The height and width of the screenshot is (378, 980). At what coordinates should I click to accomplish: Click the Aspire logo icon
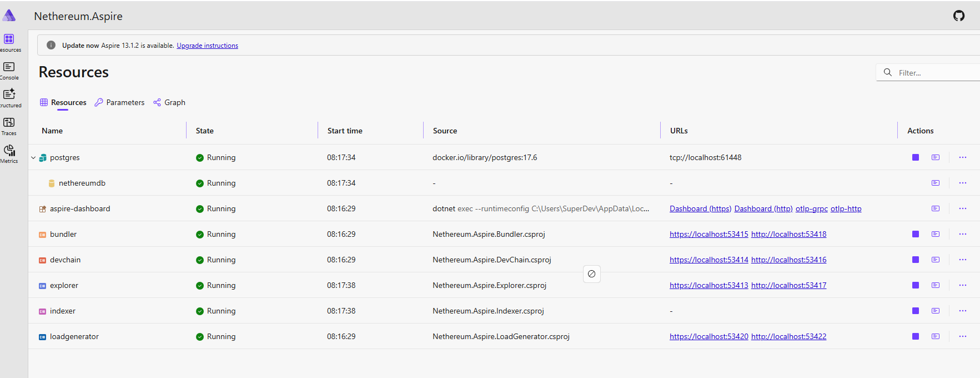[9, 15]
